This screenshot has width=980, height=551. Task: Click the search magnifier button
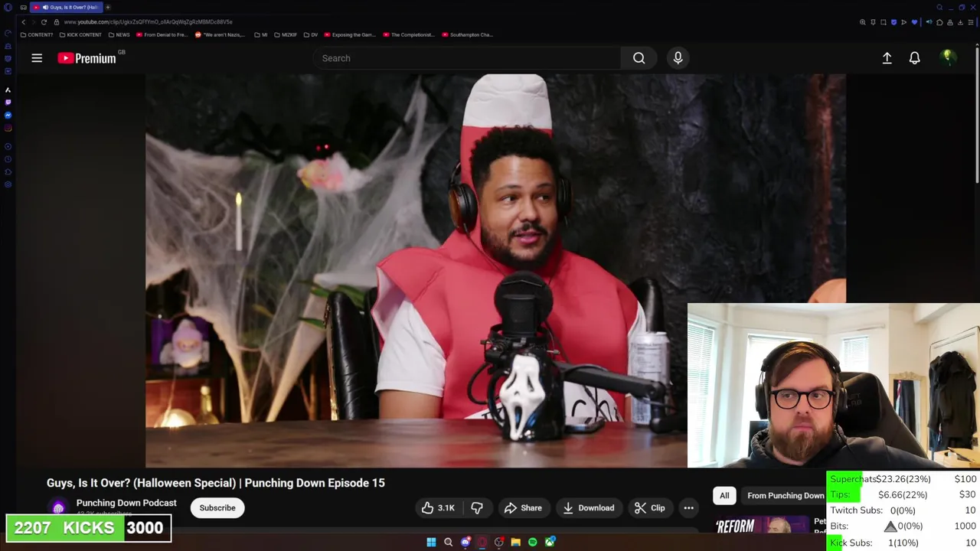tap(639, 58)
